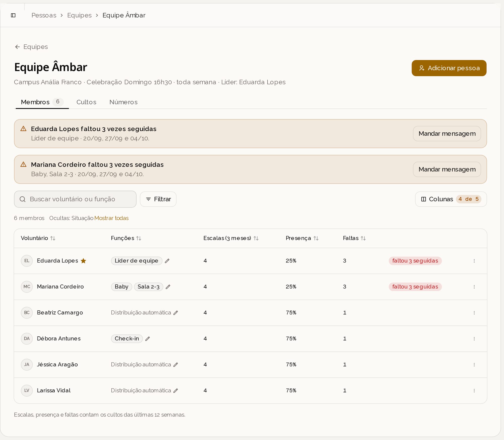Screen dimensions: 504x440
Task: Open row menu for Jéssica Aragão
Action: [x=474, y=365]
